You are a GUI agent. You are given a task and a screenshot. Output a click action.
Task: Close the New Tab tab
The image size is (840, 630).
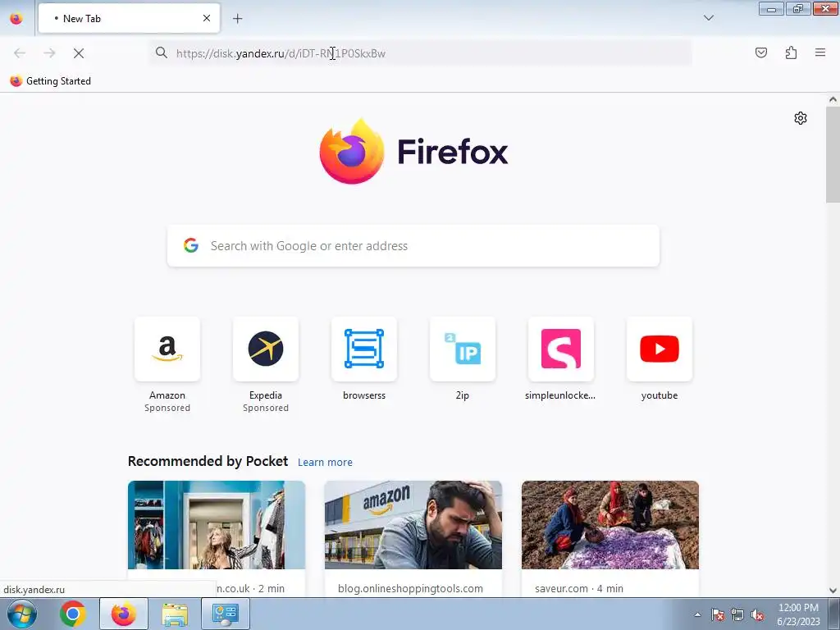tap(206, 18)
